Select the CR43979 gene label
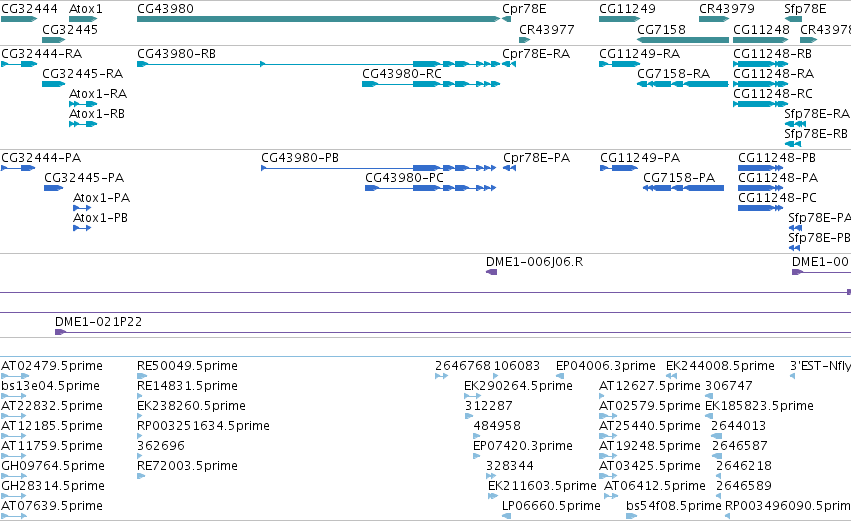Viewport: 851px width, 521px height. pos(727,9)
